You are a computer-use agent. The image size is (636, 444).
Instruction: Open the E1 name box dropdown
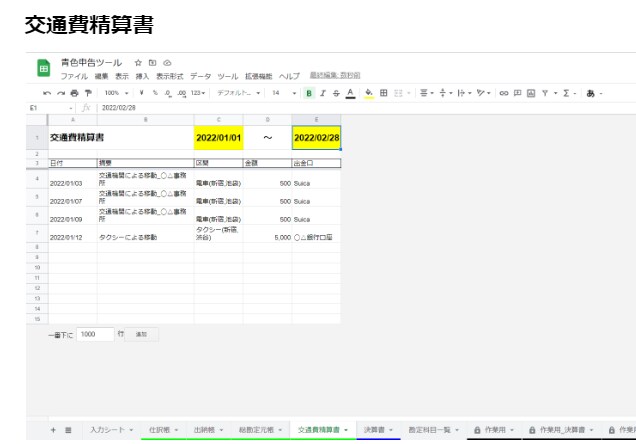tap(71, 108)
